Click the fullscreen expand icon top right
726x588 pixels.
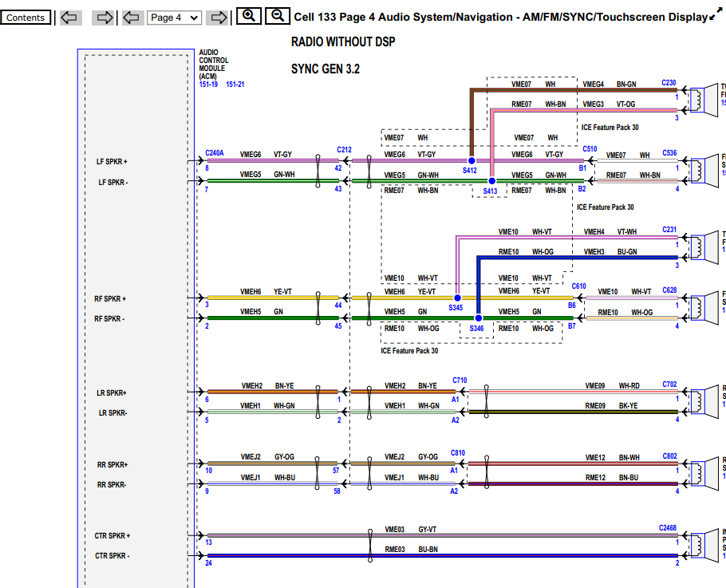point(716,13)
